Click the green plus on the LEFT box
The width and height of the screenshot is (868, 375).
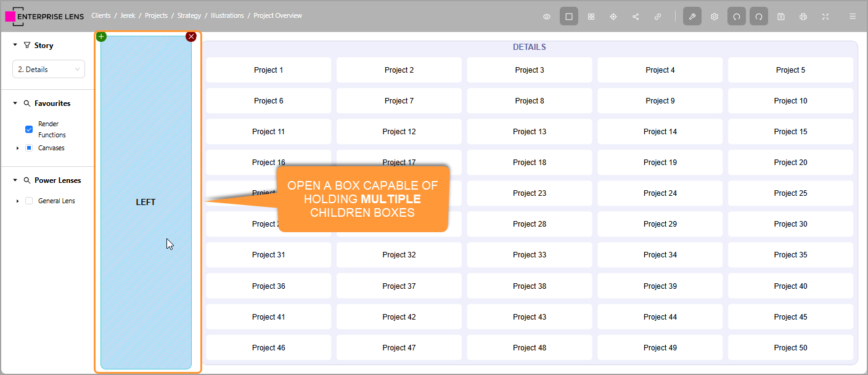pos(102,37)
